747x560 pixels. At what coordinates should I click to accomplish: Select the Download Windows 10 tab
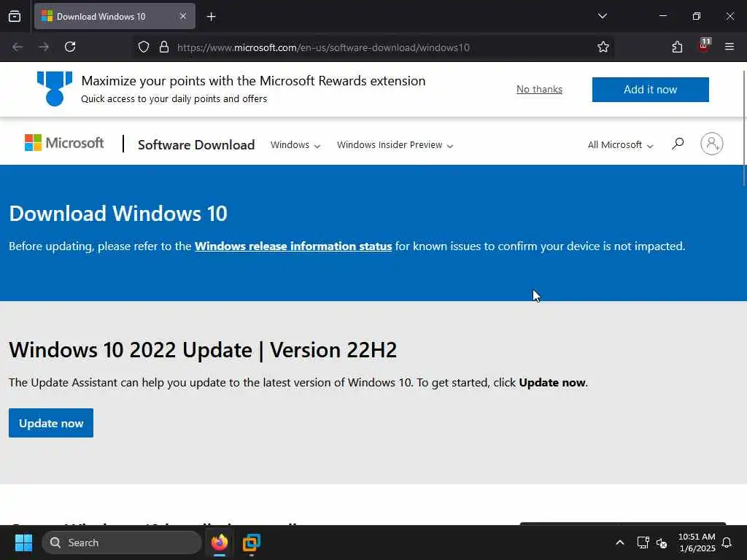(x=115, y=16)
